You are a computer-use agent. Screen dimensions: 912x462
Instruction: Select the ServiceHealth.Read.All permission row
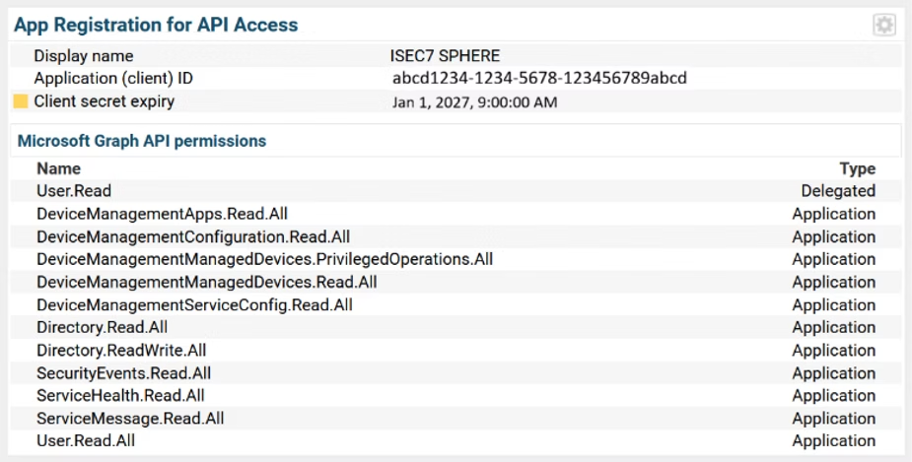[x=120, y=396]
